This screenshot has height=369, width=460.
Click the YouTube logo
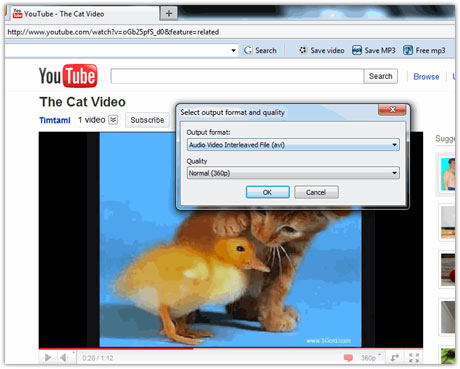[68, 76]
